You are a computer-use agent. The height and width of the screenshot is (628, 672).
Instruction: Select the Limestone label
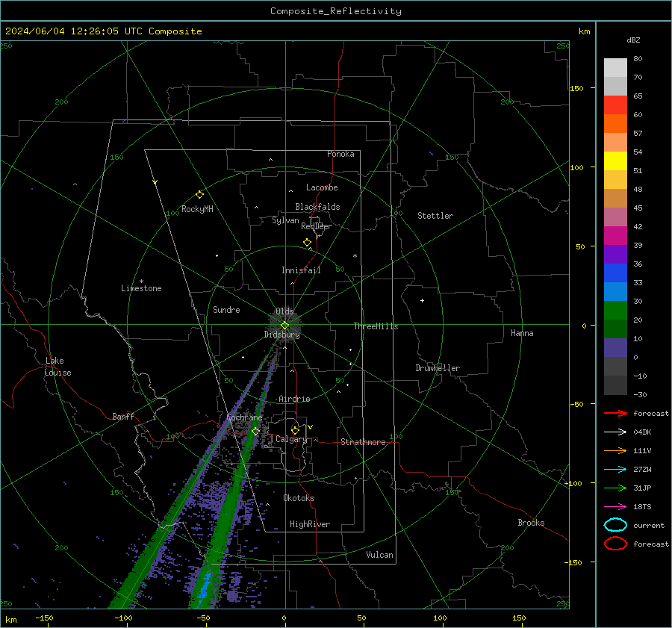[141, 288]
